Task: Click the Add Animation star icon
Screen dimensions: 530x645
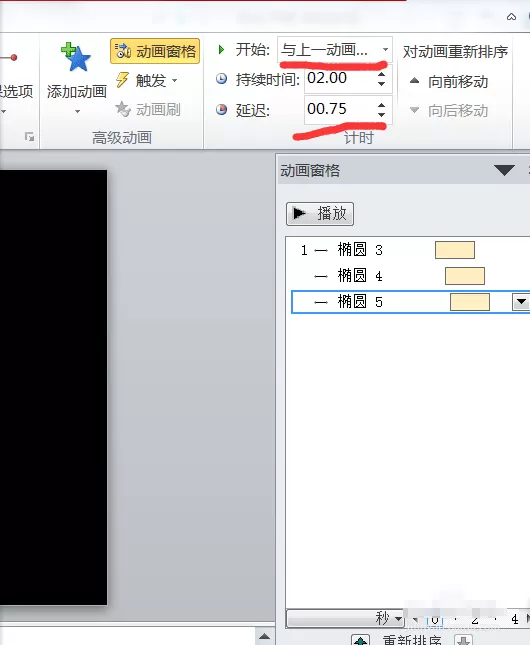Action: click(76, 57)
